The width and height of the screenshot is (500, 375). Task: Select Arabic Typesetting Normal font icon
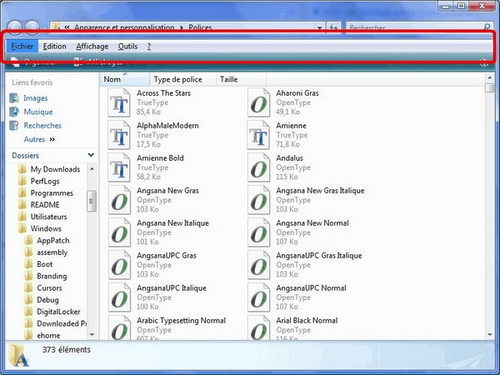119,327
